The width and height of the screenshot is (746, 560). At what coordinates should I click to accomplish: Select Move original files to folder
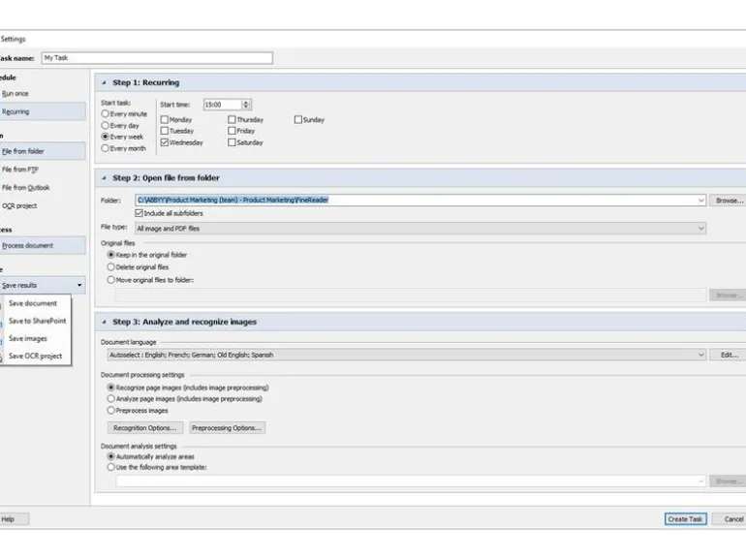[x=110, y=280]
